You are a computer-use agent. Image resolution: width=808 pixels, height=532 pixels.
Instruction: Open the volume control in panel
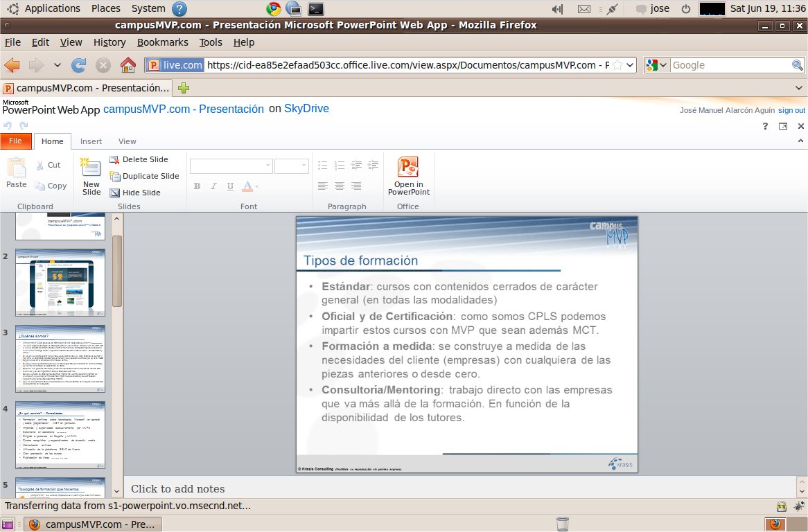point(557,9)
